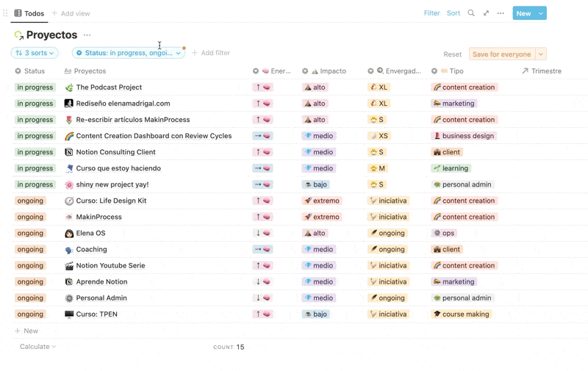This screenshot has height=371, width=588.
Task: Click the Status column select icon
Action: (x=18, y=71)
